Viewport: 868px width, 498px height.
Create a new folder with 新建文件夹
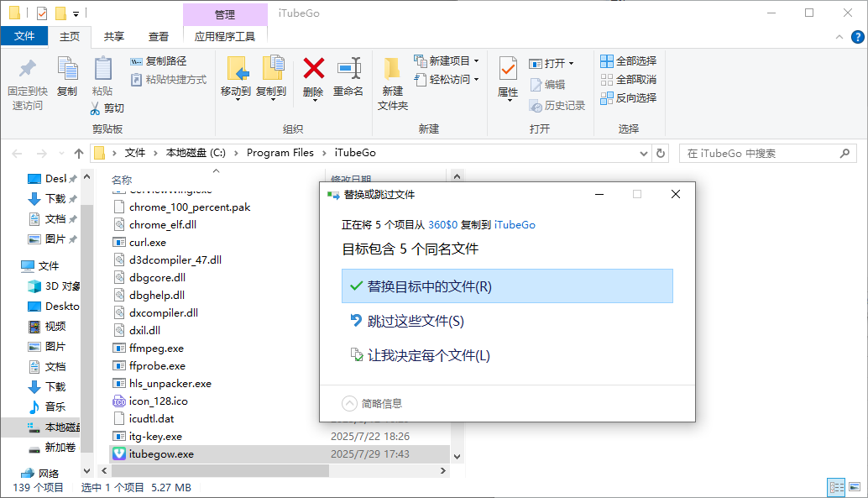393,83
